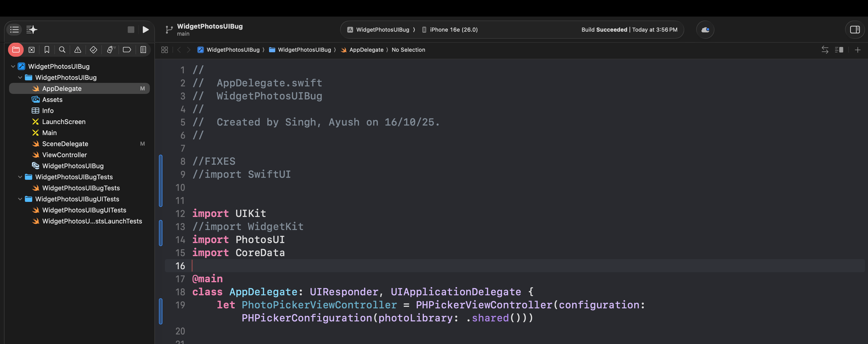
Task: Collapse the WidgetPhotosUIBugTests folder
Action: [x=20, y=177]
